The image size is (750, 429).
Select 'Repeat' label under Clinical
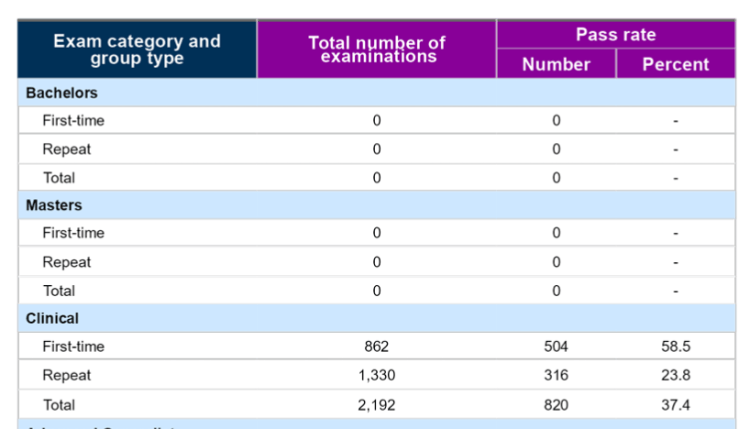pos(66,375)
